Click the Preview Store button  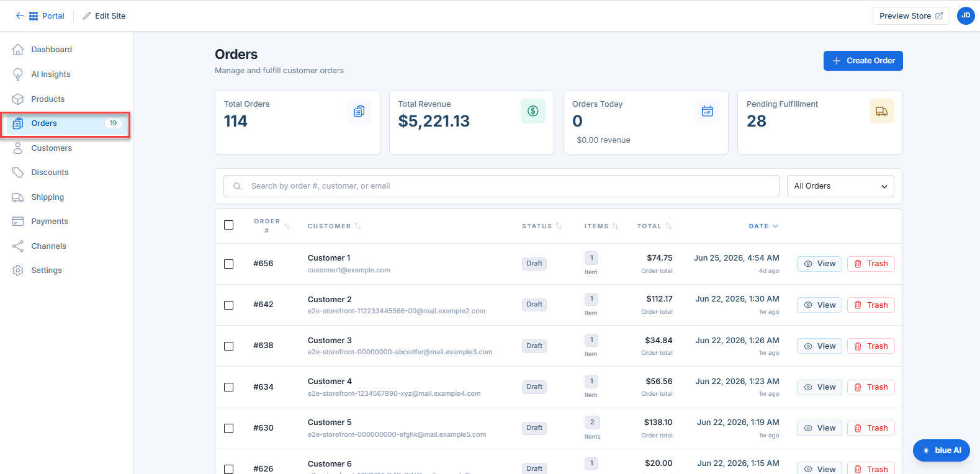(910, 16)
